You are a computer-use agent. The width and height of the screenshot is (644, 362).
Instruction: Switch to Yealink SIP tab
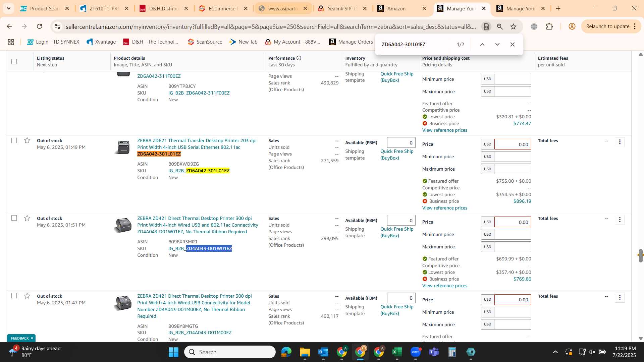(342, 8)
